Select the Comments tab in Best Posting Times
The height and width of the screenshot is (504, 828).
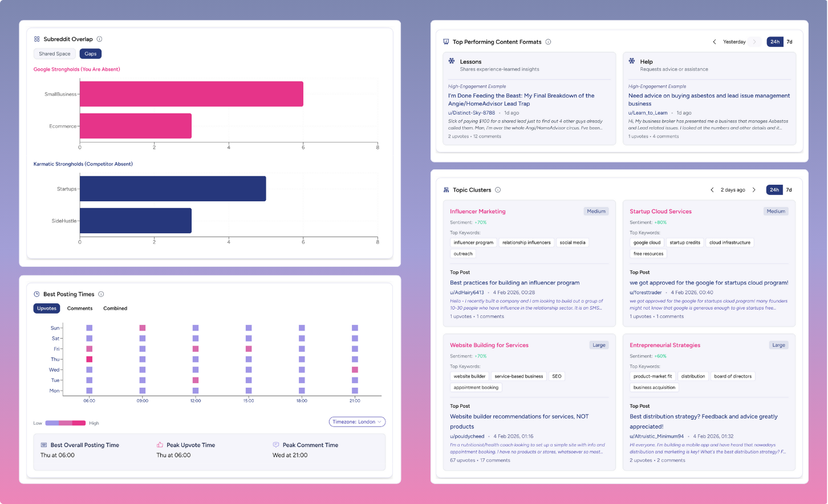point(80,308)
